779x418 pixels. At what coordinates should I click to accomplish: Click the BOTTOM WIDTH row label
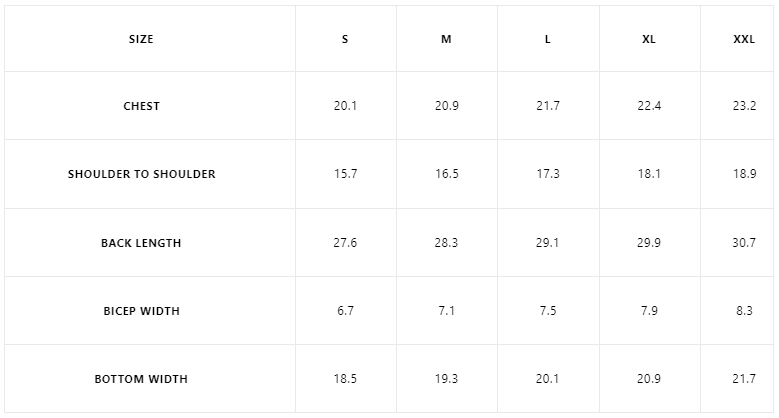[141, 379]
